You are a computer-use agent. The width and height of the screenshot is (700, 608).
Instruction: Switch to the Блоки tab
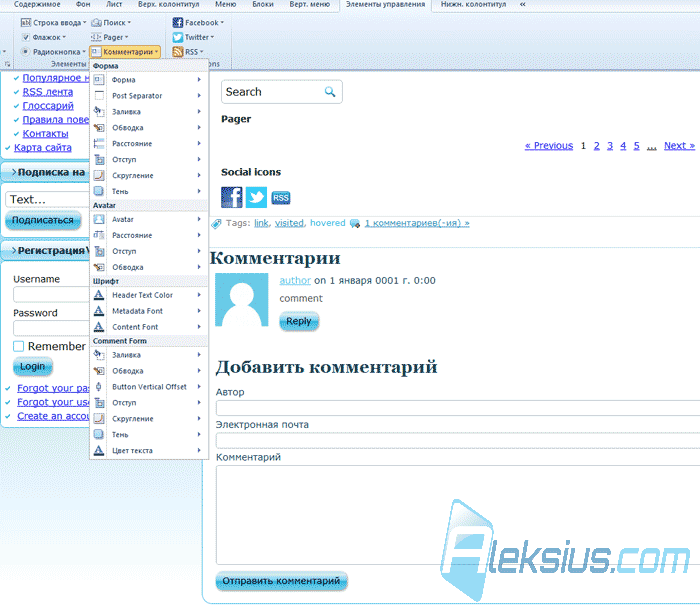pos(263,4)
